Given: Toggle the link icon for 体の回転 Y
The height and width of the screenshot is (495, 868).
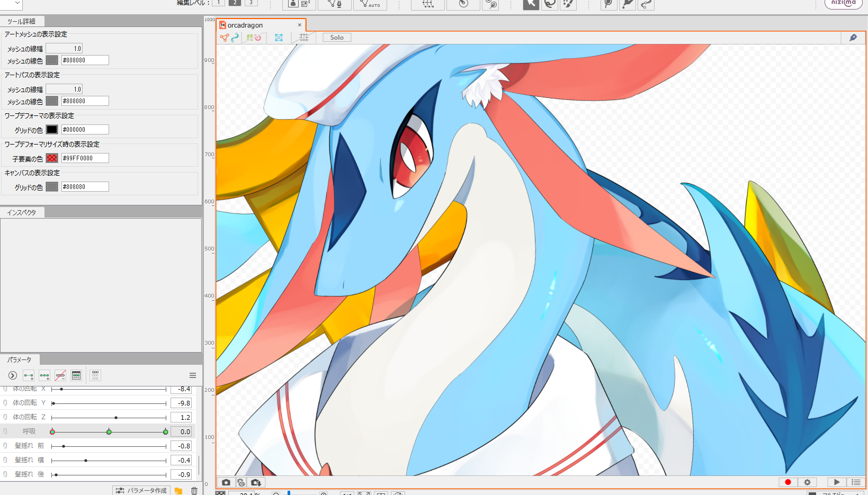Looking at the screenshot, I should (x=5, y=403).
